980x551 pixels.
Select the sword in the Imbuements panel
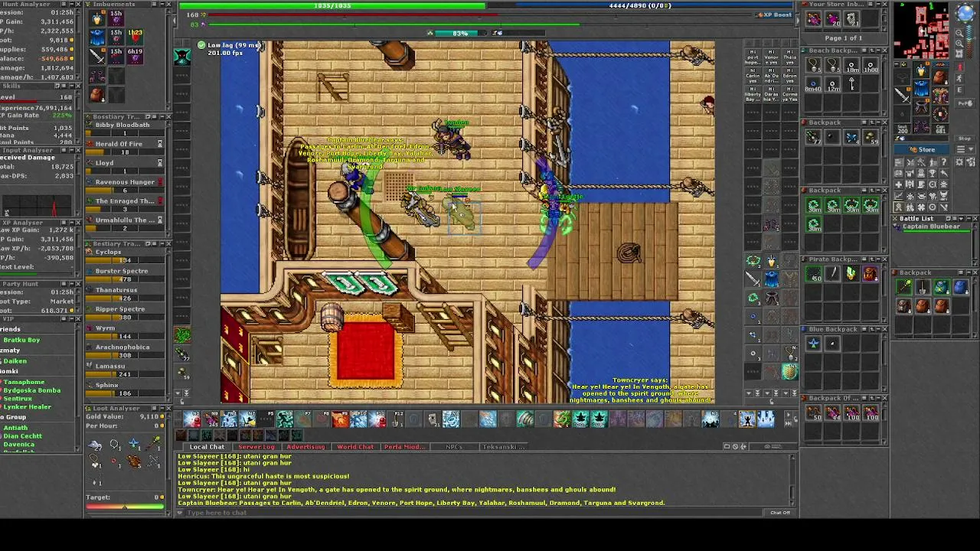97,55
